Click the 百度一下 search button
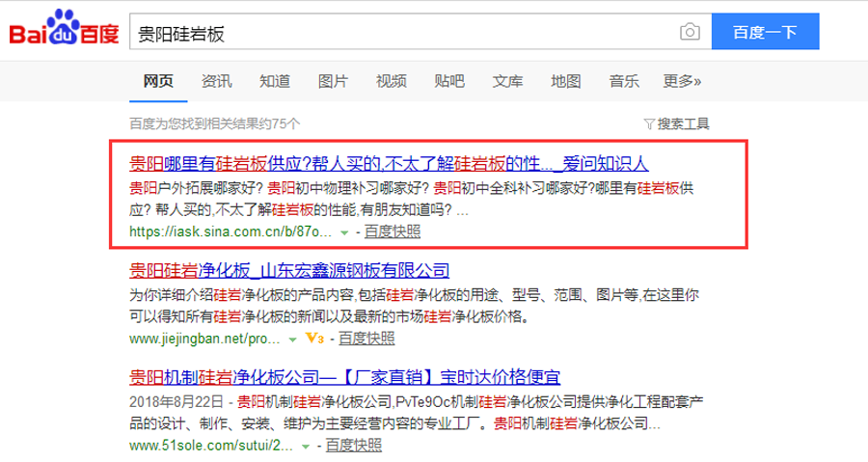 [765, 32]
